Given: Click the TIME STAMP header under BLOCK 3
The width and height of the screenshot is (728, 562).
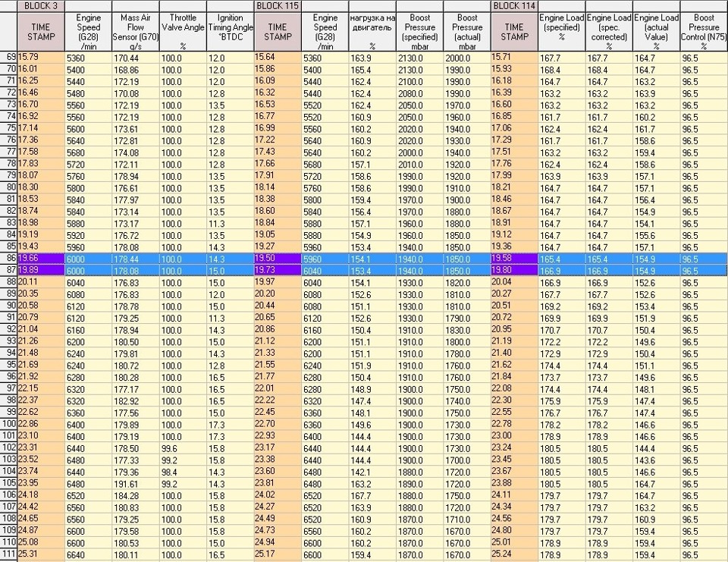Looking at the screenshot, I should (41, 32).
